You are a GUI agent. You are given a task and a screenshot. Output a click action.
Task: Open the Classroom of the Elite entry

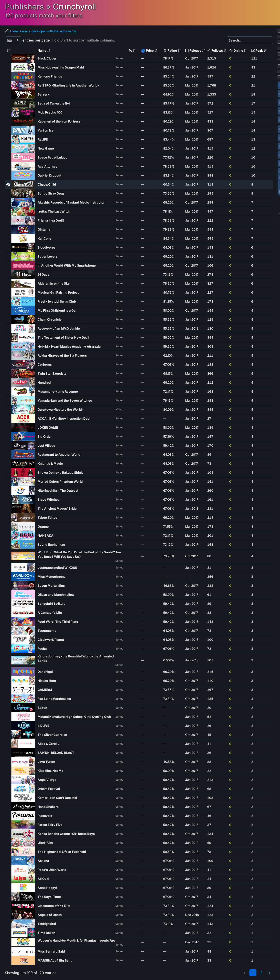[x=54, y=906]
